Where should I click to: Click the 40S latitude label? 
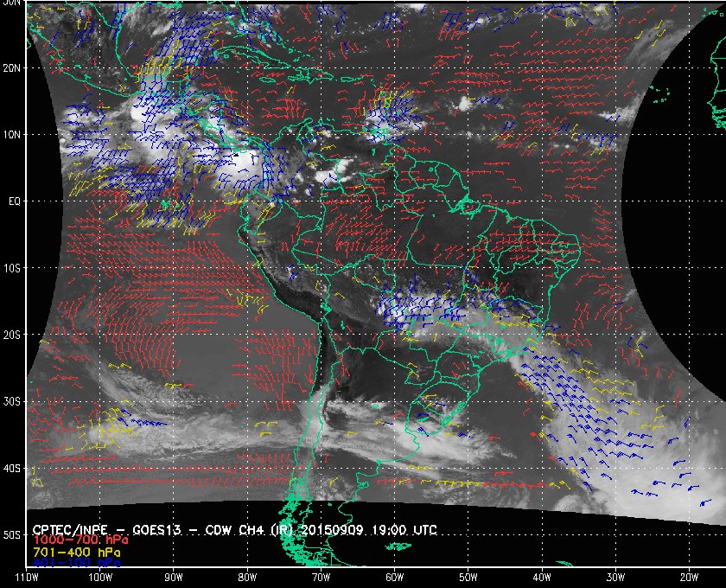tap(11, 468)
